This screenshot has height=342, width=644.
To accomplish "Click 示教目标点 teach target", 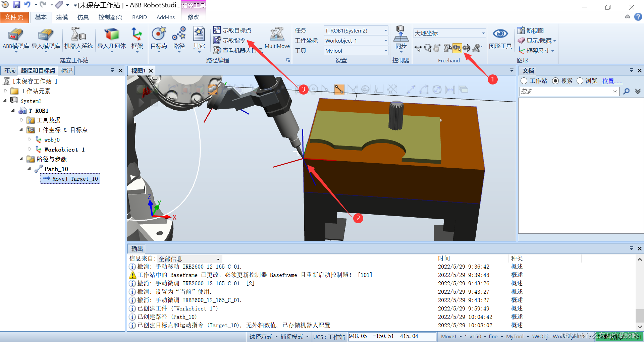I will tap(232, 31).
